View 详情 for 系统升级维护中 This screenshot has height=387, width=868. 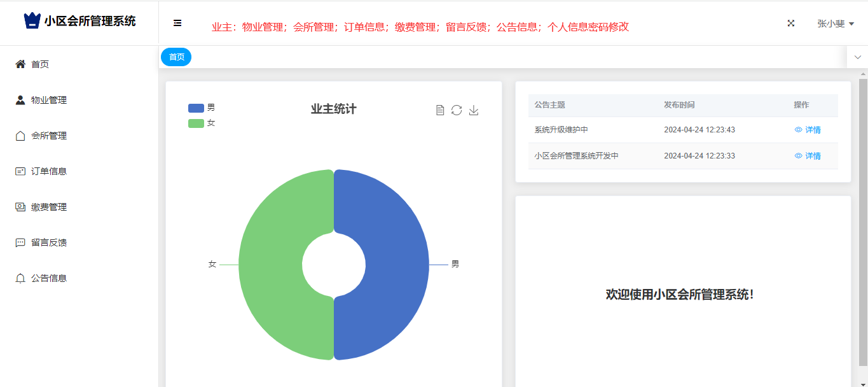tap(808, 130)
